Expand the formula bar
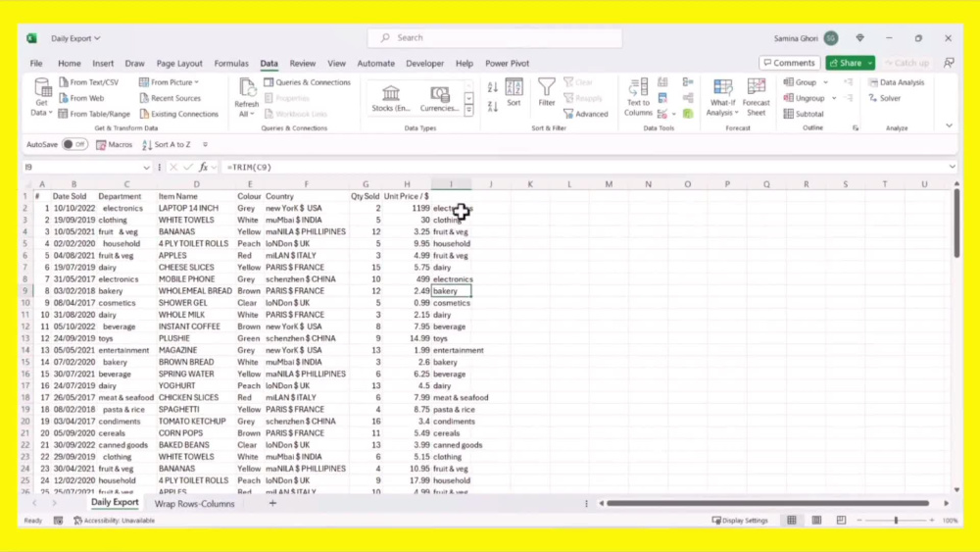 [x=952, y=167]
